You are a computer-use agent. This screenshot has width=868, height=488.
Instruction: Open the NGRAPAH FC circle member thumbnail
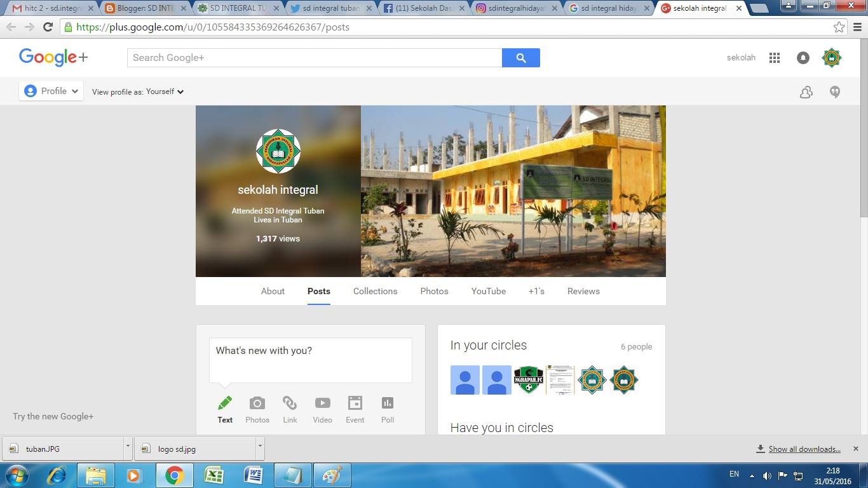(528, 380)
